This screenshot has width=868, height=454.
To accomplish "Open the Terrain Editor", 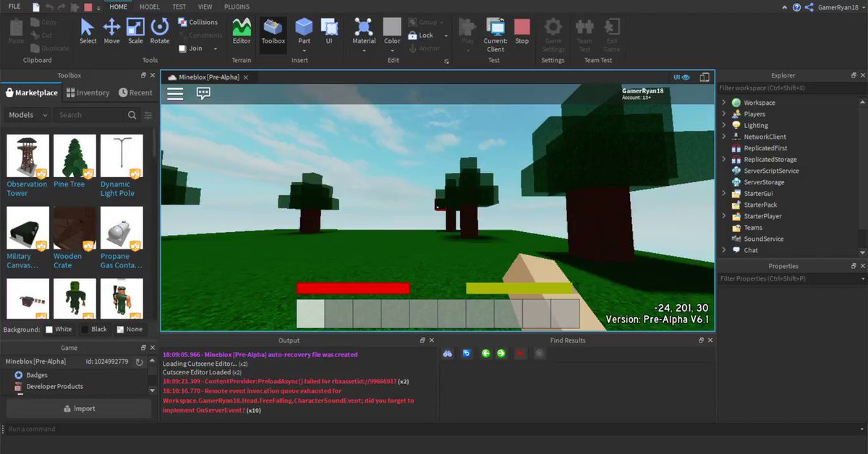I will pyautogui.click(x=242, y=31).
